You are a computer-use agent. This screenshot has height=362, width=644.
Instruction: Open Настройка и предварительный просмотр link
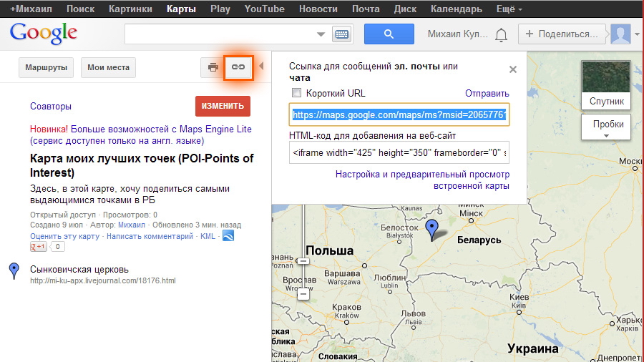[x=422, y=180]
